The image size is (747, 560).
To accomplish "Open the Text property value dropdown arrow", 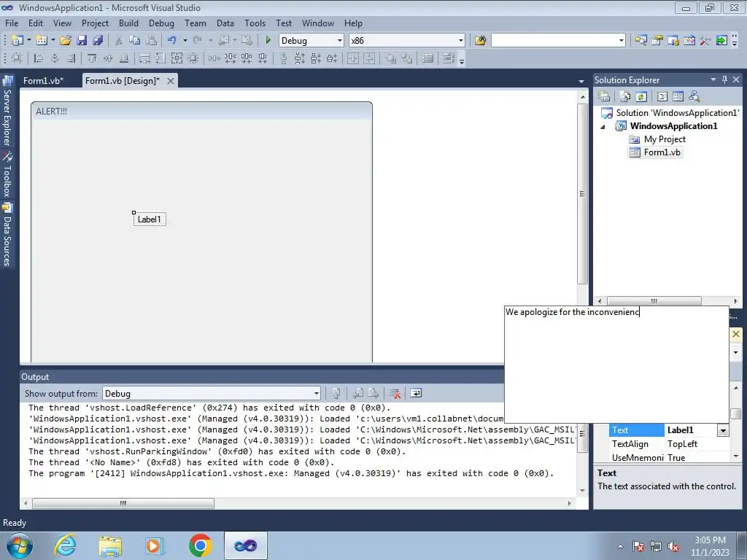I will point(723,430).
